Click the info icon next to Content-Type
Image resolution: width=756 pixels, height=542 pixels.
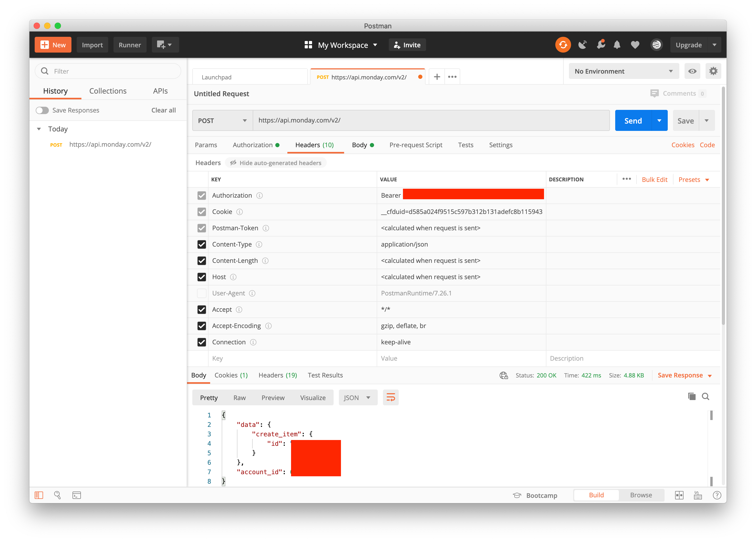pyautogui.click(x=259, y=245)
